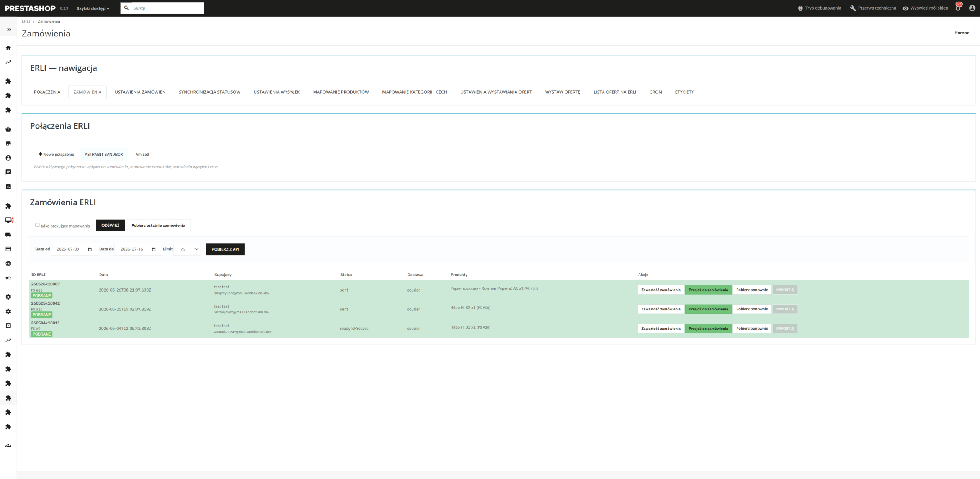Image resolution: width=980 pixels, height=479 pixels.
Task: Click POBRANE badge under order 260526x10007
Action: (42, 296)
